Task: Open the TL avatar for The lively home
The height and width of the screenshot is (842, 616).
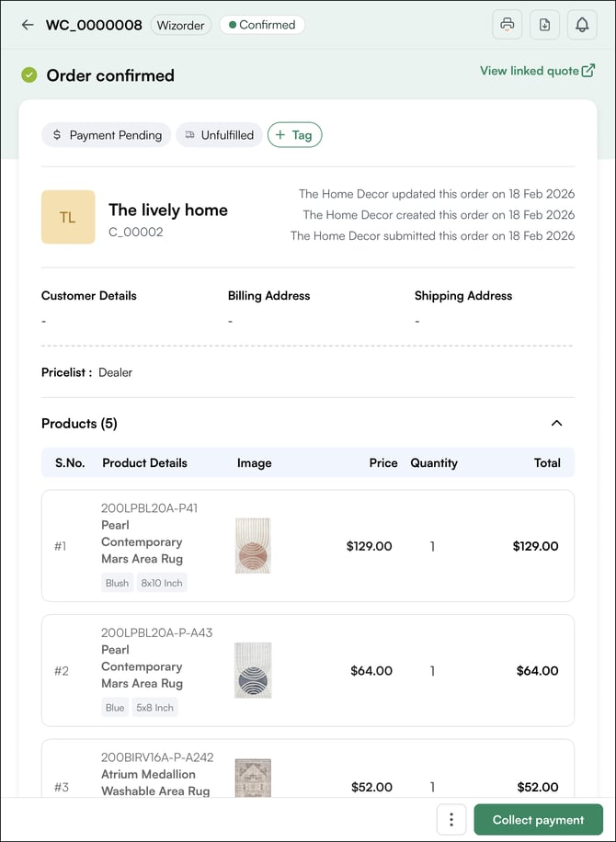Action: 68,217
